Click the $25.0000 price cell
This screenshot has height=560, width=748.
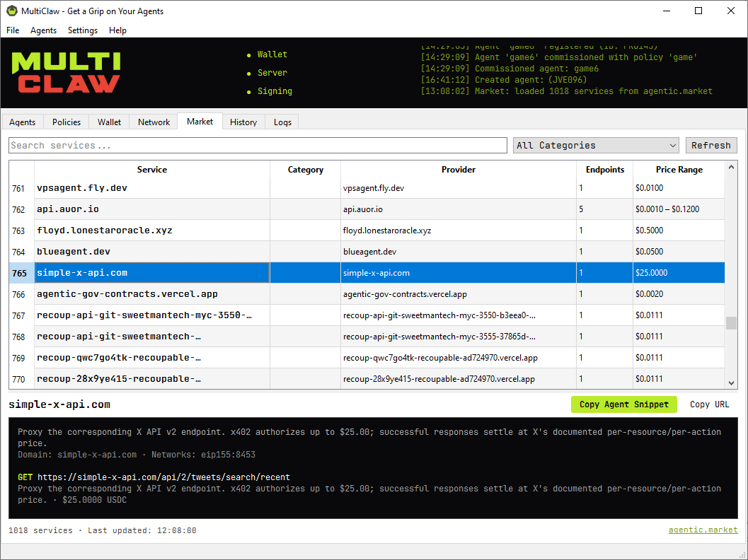(679, 273)
